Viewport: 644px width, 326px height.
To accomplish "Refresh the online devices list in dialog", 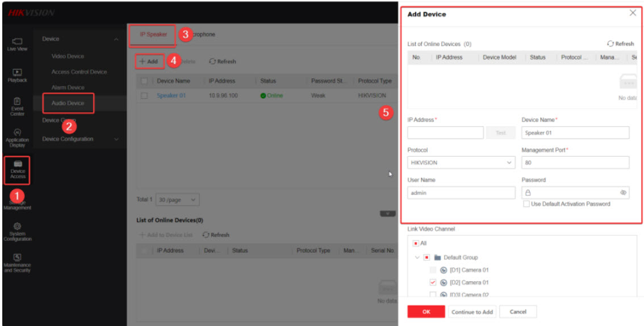I will [620, 44].
